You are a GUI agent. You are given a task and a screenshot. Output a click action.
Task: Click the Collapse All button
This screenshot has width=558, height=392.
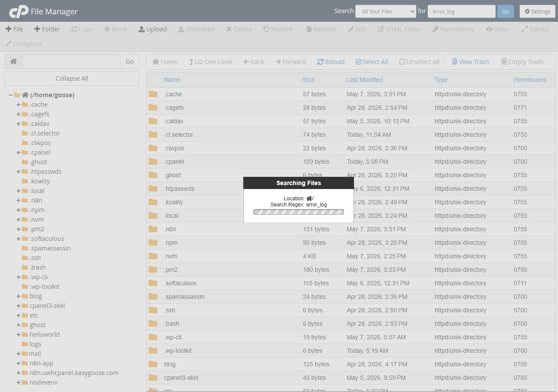tap(72, 78)
